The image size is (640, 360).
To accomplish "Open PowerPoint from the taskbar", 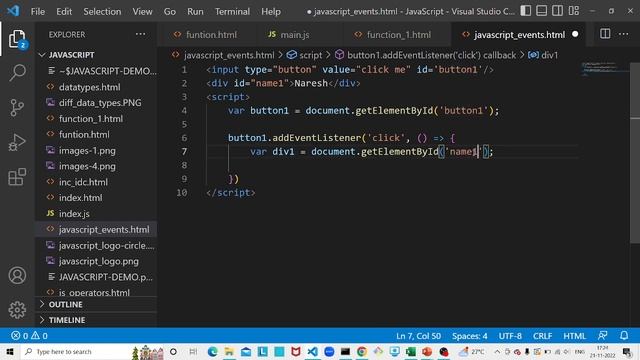I will coord(427,351).
